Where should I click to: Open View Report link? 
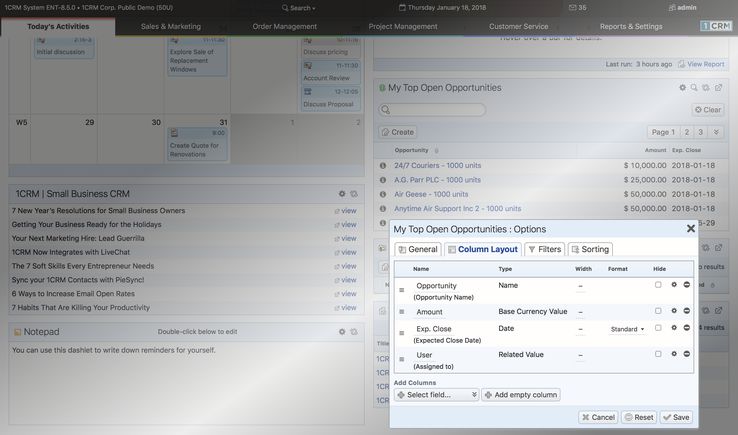click(x=701, y=64)
